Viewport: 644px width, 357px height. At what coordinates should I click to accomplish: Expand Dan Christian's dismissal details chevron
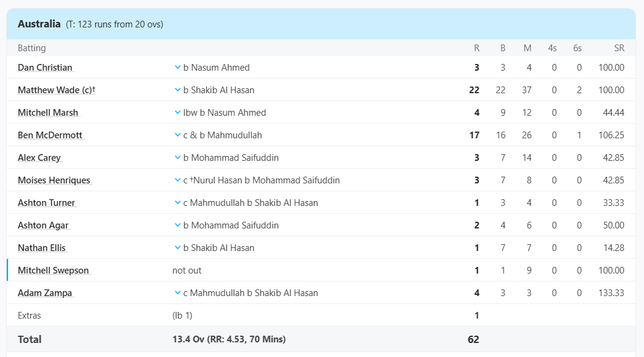(x=177, y=68)
